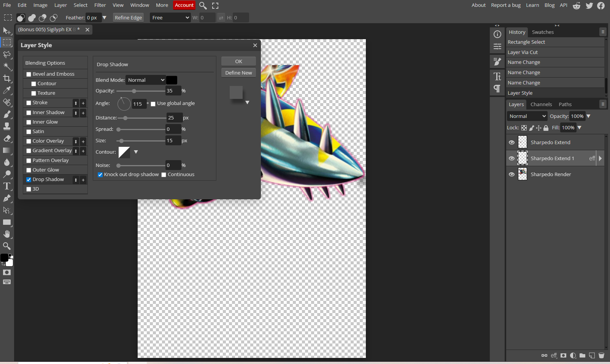
Task: Open the Info panel icon
Action: (x=497, y=34)
